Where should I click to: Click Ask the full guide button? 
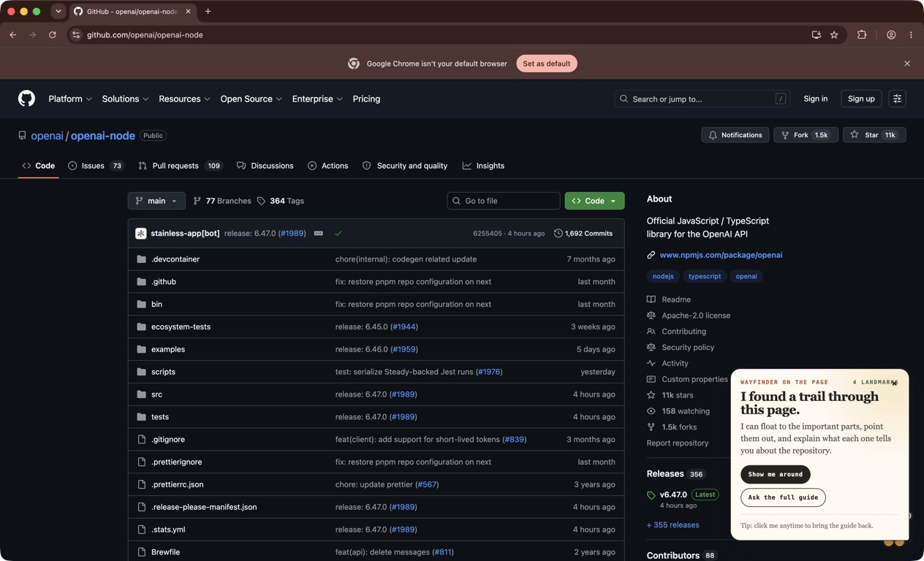[783, 497]
